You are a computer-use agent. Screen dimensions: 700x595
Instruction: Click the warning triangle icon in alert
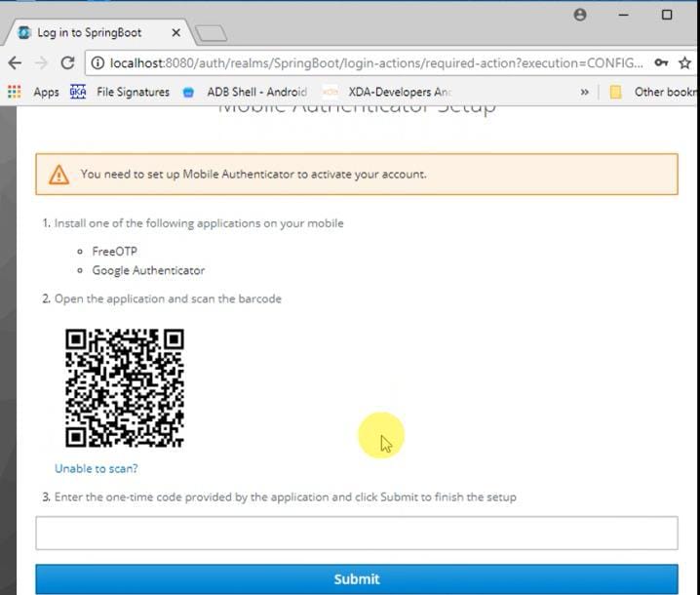tap(58, 175)
